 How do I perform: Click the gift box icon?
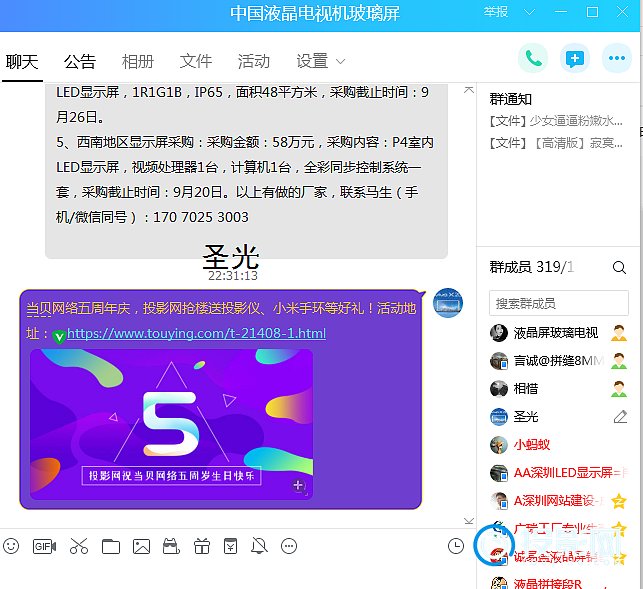click(202, 546)
